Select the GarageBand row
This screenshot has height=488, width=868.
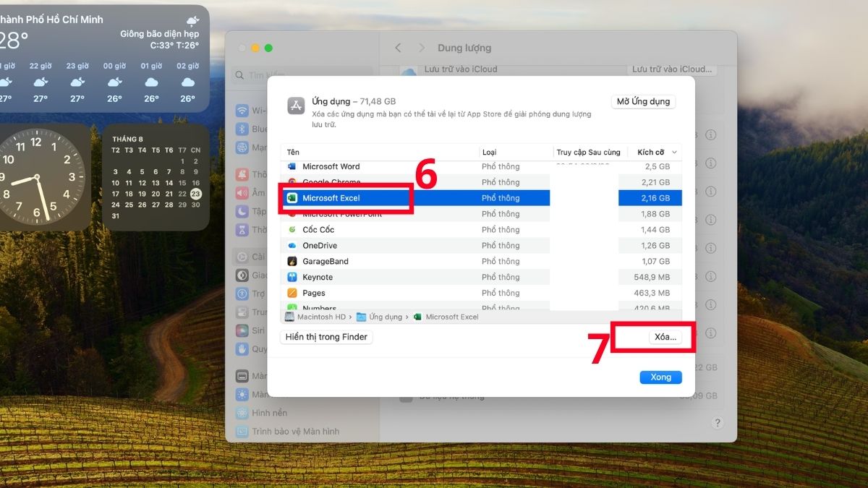pos(481,261)
